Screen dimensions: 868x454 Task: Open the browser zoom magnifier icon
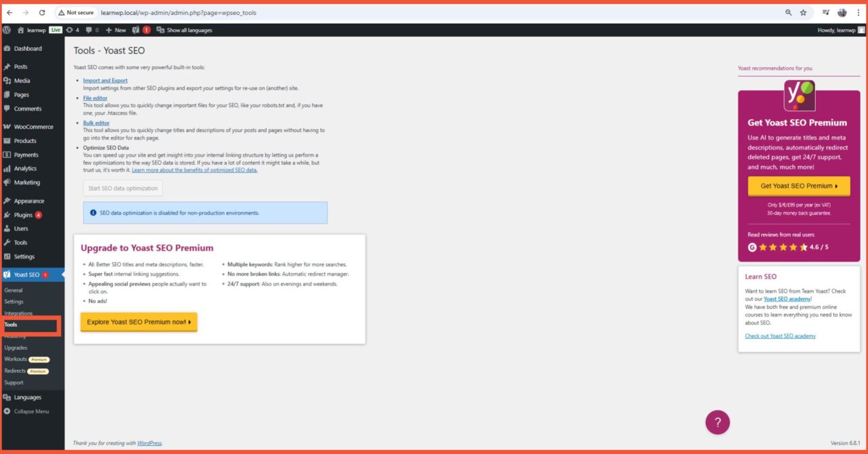pyautogui.click(x=789, y=12)
